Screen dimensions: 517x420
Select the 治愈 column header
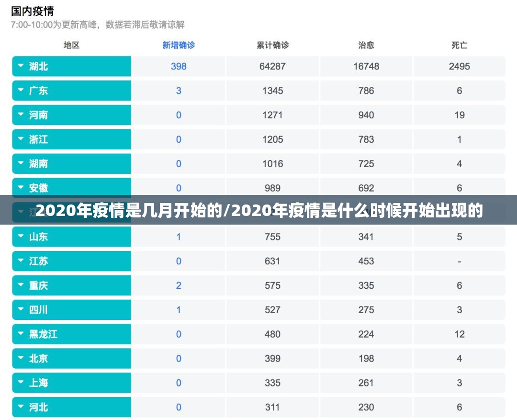[x=366, y=45]
